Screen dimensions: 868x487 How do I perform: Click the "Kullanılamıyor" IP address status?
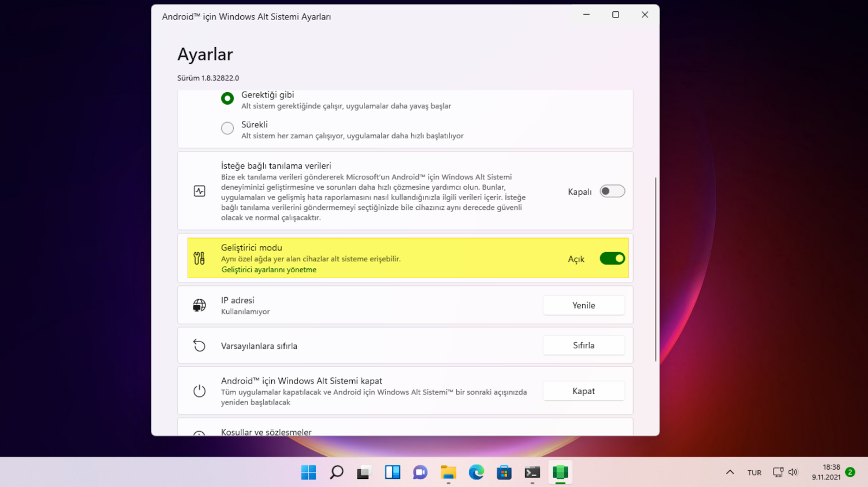[x=245, y=312]
